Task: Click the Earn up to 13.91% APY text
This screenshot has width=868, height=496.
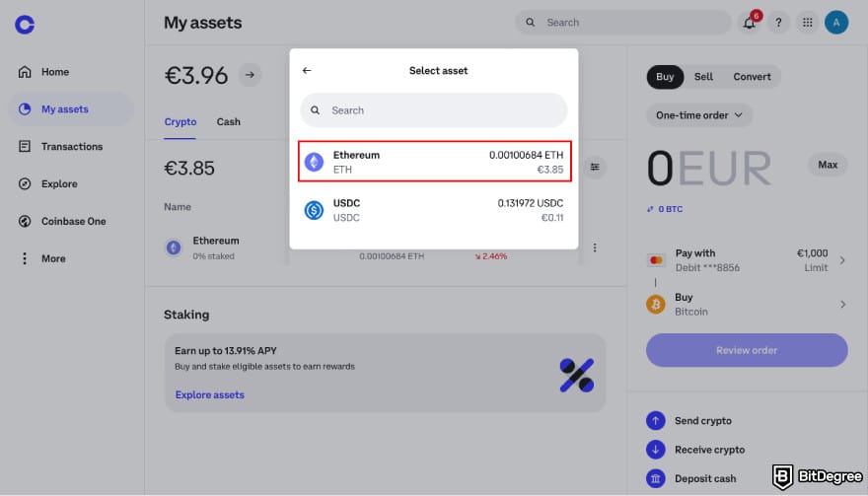Action: 226,351
